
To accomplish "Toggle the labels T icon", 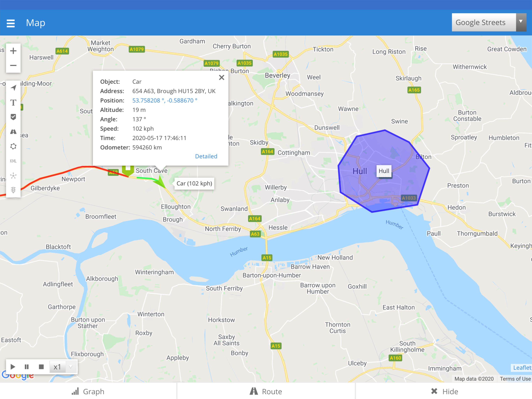I will (13, 102).
